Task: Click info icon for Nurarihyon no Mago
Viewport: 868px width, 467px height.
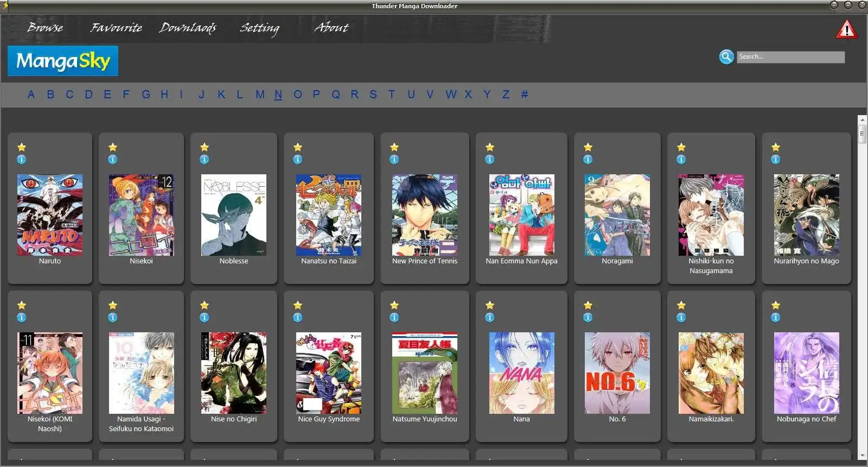Action: point(776,160)
